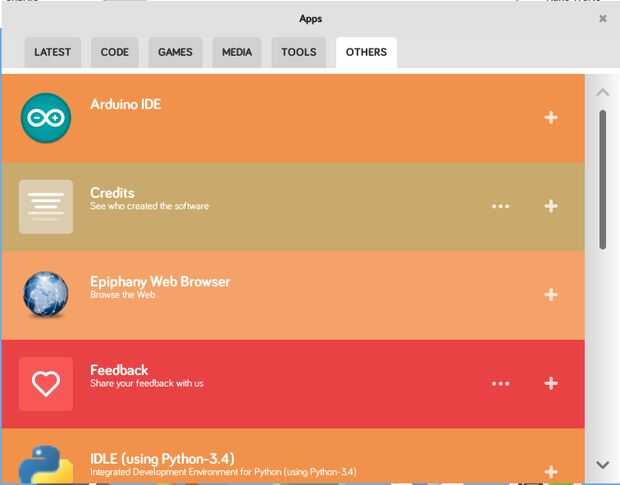Click the scrollbar up arrow
This screenshot has width=620, height=485.
pos(603,92)
